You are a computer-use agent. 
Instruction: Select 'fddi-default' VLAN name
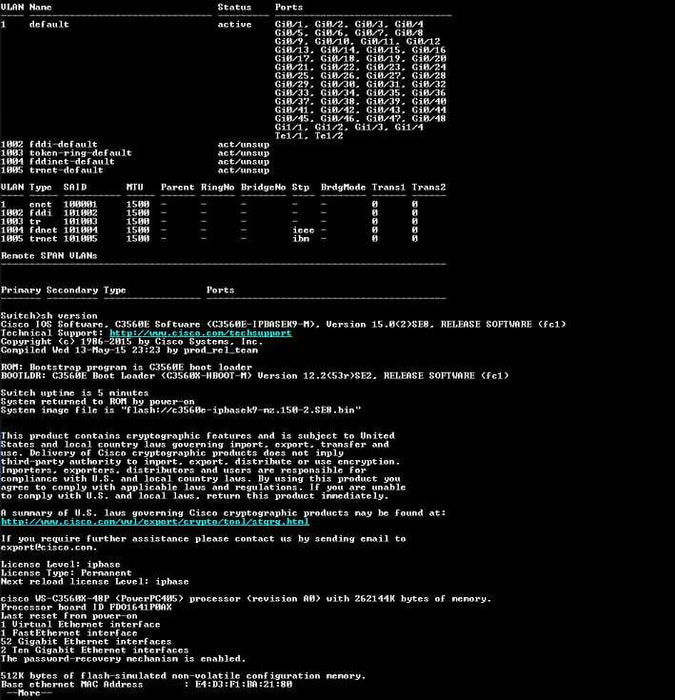63,144
